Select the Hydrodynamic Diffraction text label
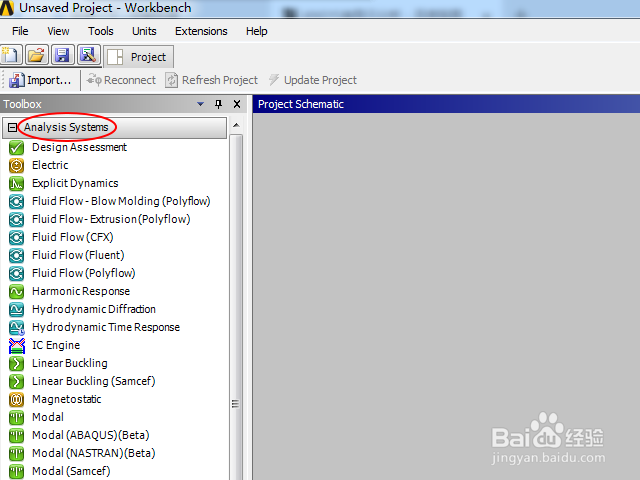The height and width of the screenshot is (480, 640). pos(94,309)
